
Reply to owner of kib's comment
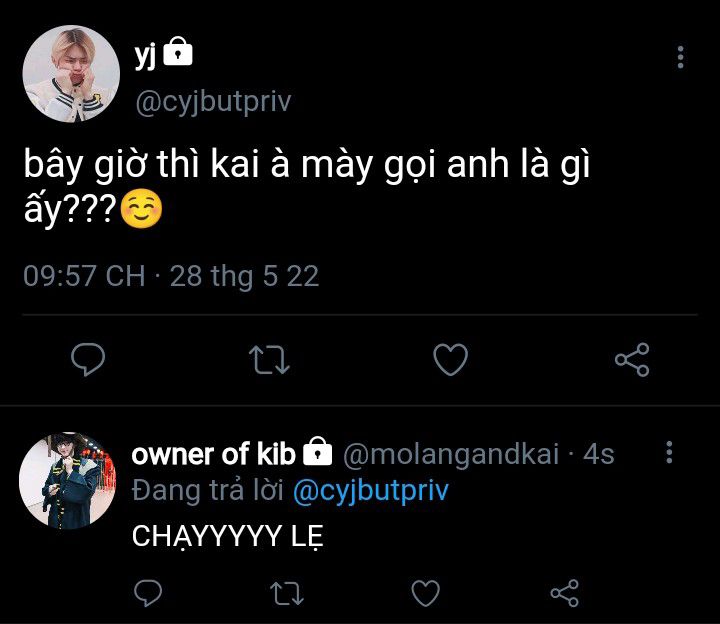(x=148, y=593)
